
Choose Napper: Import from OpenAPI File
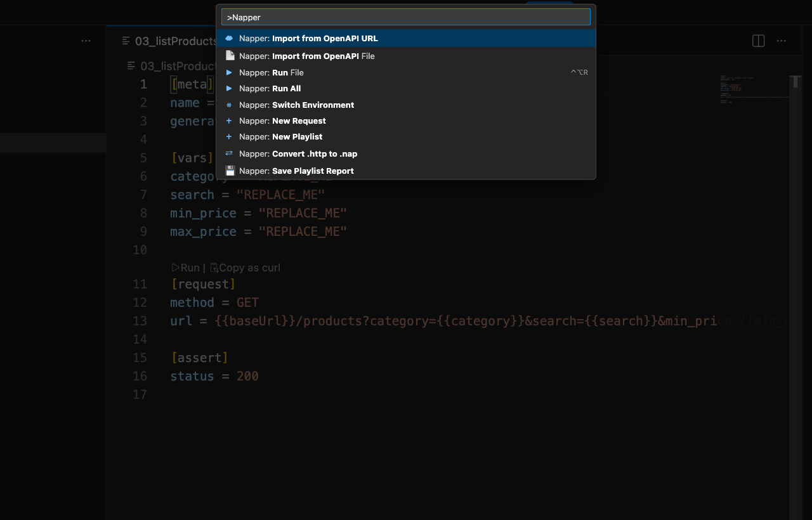point(406,56)
